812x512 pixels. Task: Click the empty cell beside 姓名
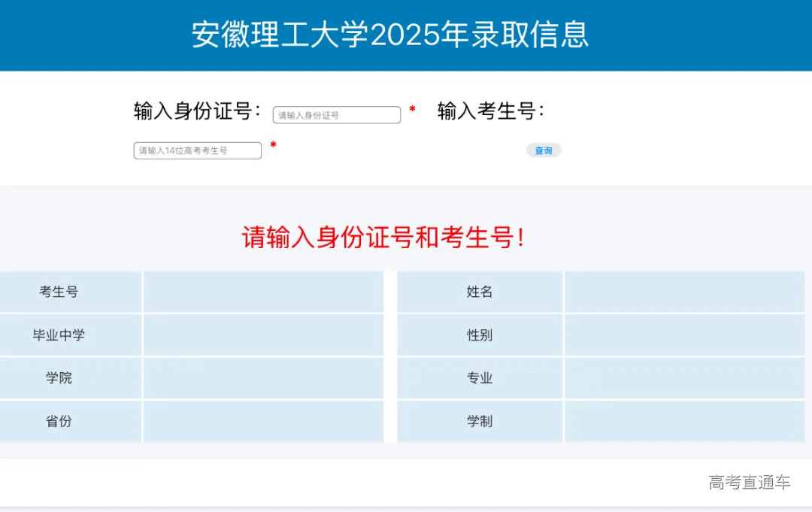point(686,292)
